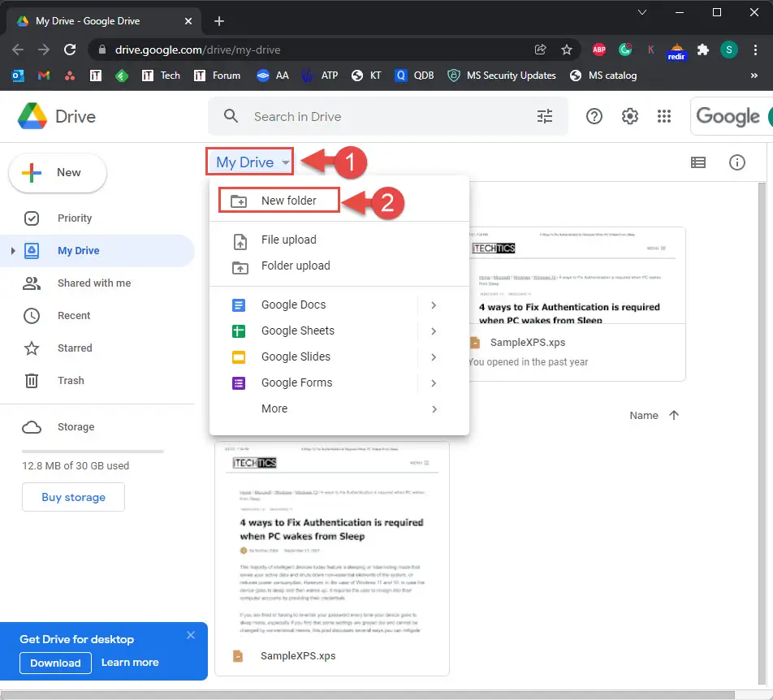Click the search magnifier icon in Drive
This screenshot has height=700, width=773.
pos(231,116)
